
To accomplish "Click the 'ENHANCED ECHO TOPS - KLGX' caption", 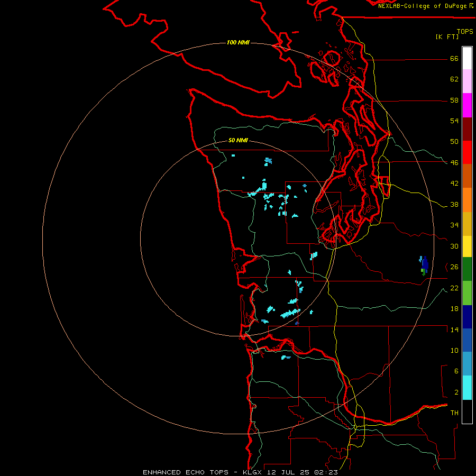I will pyautogui.click(x=202, y=472).
